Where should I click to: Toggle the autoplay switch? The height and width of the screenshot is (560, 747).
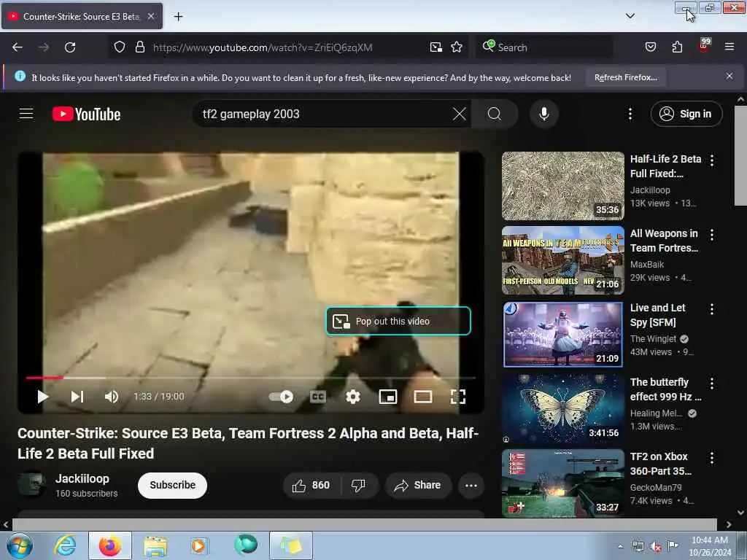[x=281, y=397]
